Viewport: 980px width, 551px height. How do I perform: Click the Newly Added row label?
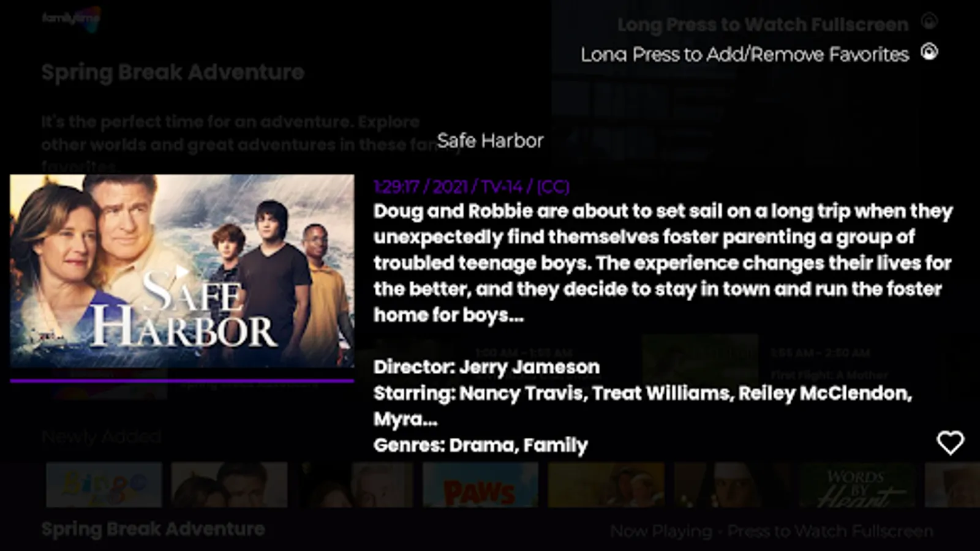tap(102, 437)
